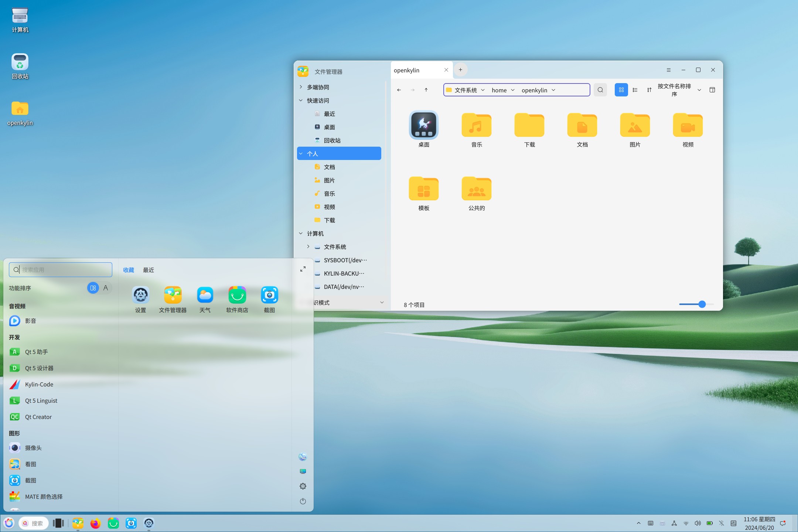
Task: Open the 音乐 folder
Action: [477, 129]
